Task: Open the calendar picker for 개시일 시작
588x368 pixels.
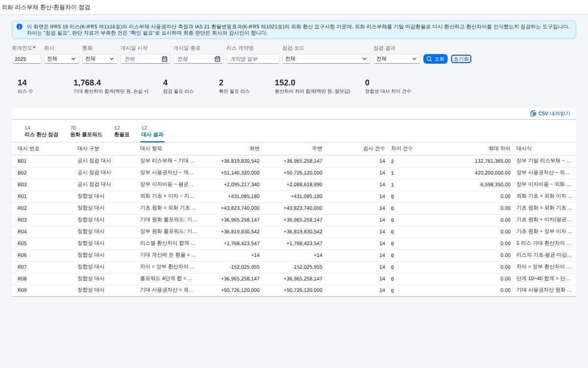Action: (165, 59)
